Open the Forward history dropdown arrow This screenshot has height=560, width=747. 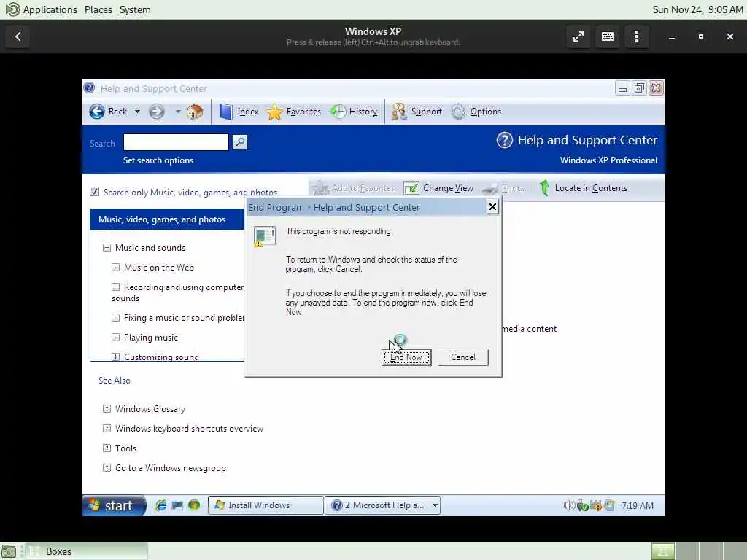[x=178, y=112]
